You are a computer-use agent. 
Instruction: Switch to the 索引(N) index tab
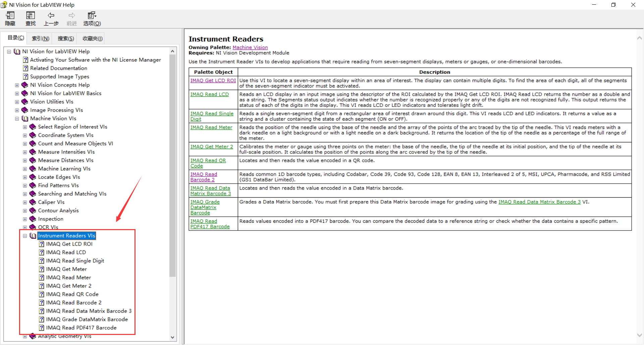[41, 39]
